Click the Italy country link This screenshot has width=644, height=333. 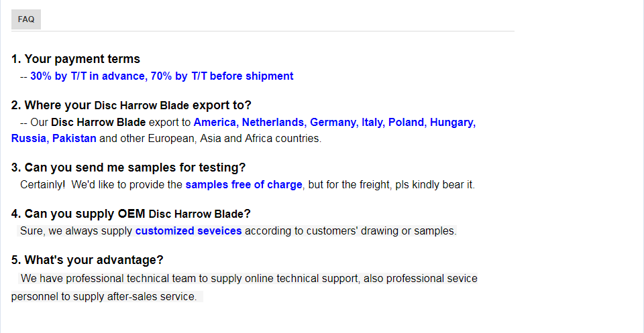click(372, 123)
